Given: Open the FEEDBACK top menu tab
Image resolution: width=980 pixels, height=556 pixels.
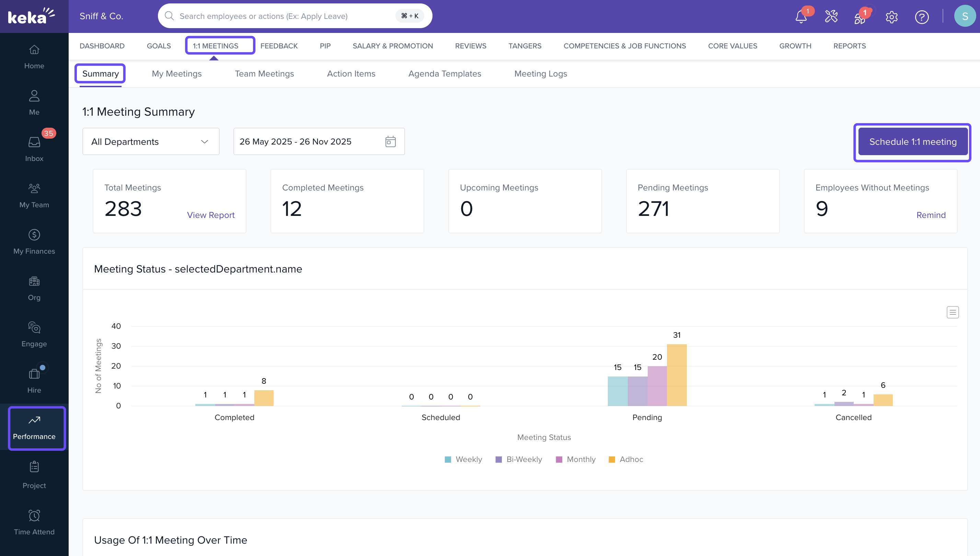Looking at the screenshot, I should tap(279, 46).
